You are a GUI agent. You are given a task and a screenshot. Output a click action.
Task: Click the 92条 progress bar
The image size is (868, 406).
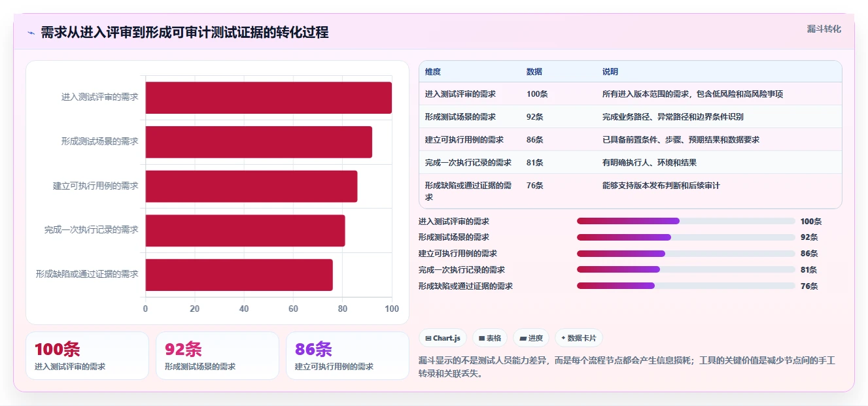click(686, 237)
